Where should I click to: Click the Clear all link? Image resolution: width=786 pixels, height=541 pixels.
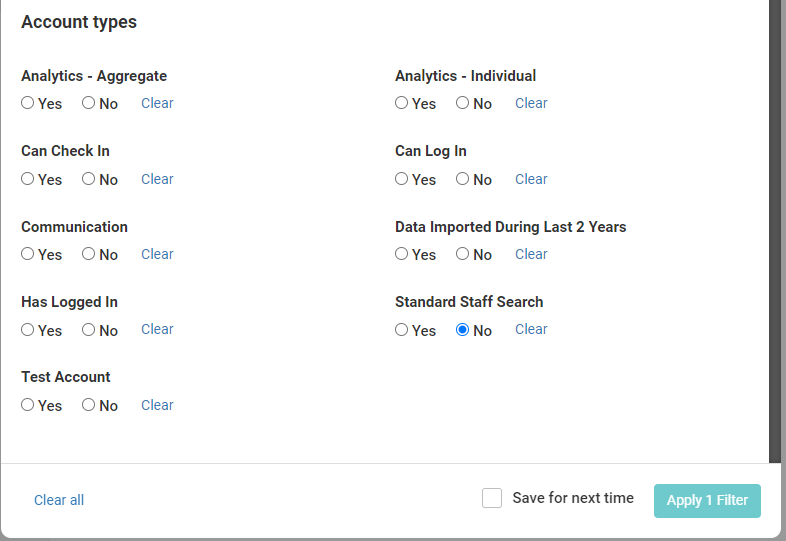click(59, 500)
